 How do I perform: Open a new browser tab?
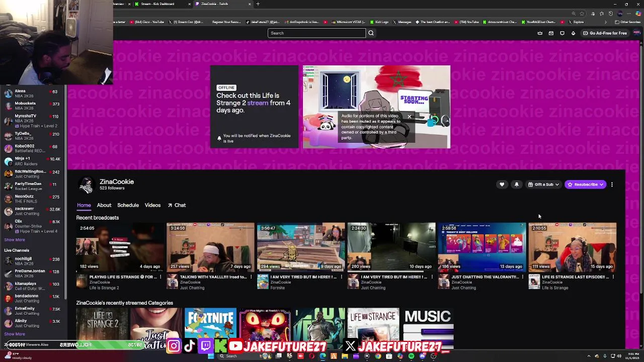[x=258, y=4]
